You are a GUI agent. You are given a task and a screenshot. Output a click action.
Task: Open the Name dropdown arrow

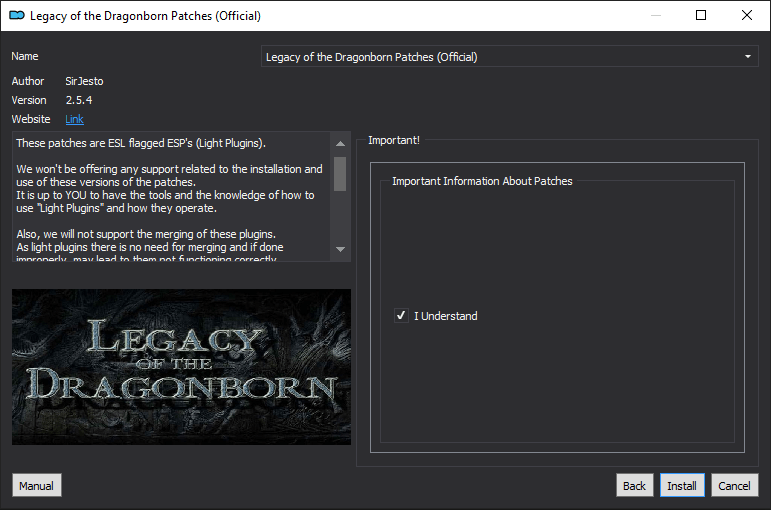747,57
